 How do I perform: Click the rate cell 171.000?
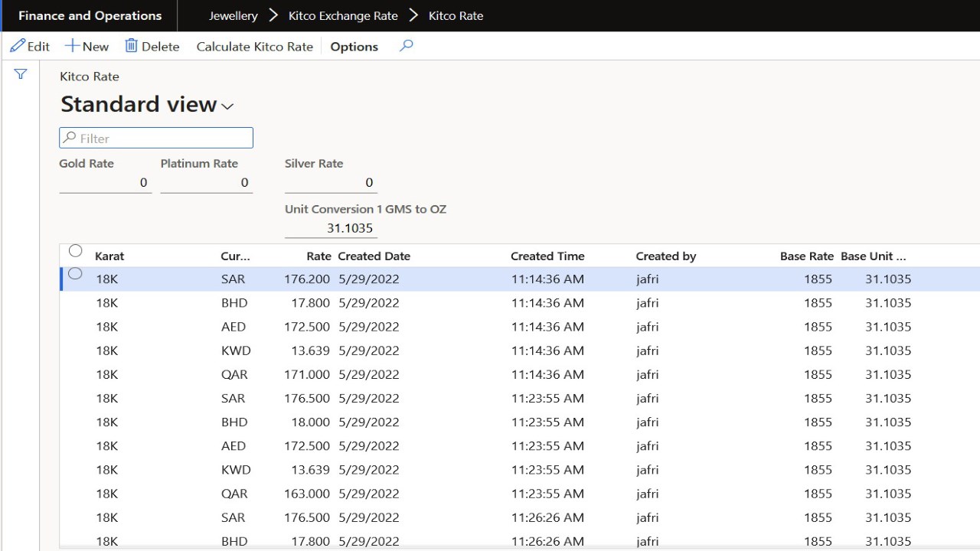coord(307,374)
